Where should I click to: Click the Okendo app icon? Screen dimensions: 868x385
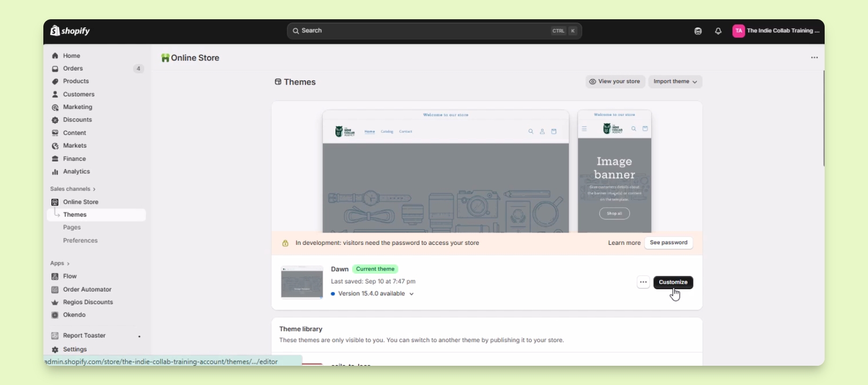pyautogui.click(x=55, y=315)
